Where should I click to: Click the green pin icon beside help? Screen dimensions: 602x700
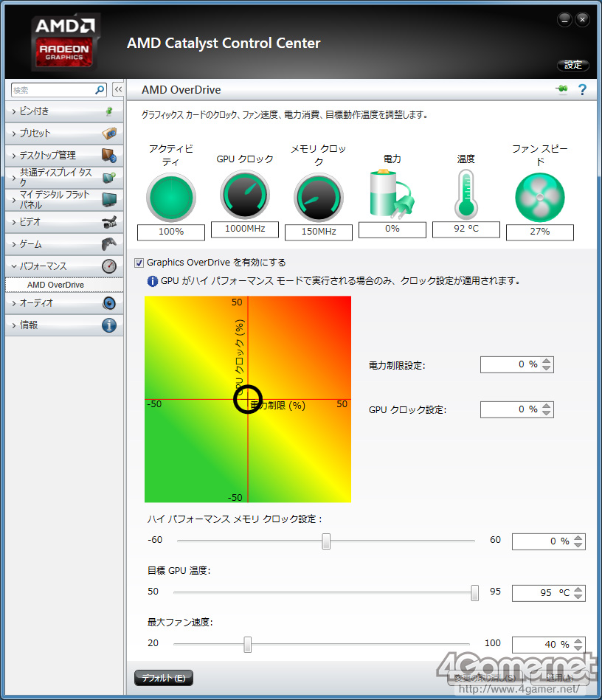pyautogui.click(x=562, y=89)
